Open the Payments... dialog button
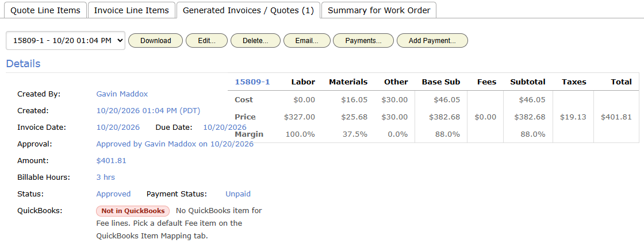644x247 pixels. [x=363, y=41]
